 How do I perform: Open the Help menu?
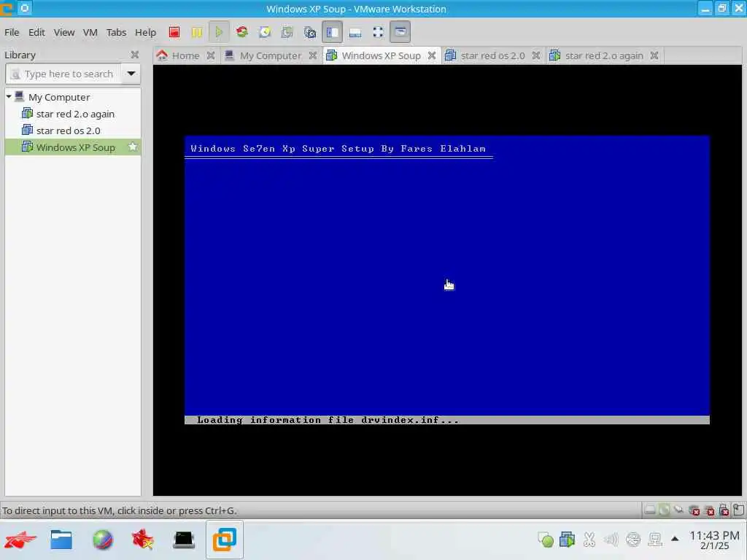145,32
